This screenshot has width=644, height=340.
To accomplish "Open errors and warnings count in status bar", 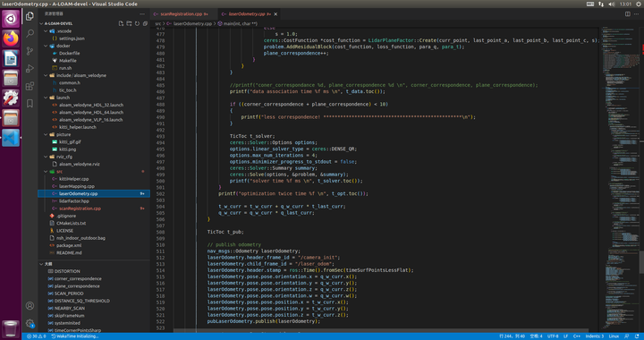I will click(36, 336).
